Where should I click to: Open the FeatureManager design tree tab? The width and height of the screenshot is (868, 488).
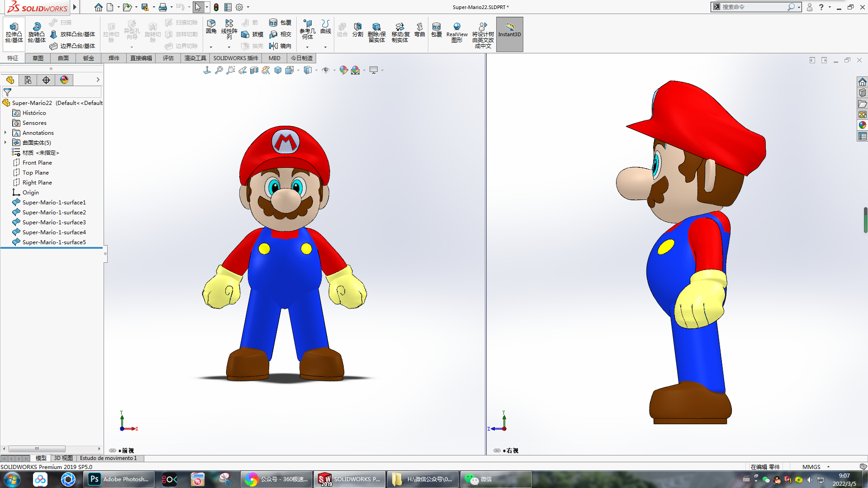coord(10,80)
